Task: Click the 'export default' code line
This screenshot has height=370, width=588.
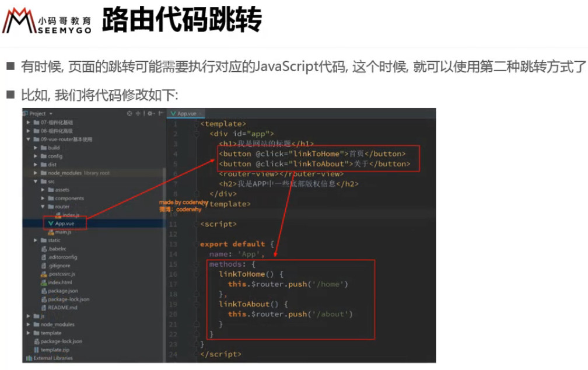Action: pyautogui.click(x=237, y=244)
